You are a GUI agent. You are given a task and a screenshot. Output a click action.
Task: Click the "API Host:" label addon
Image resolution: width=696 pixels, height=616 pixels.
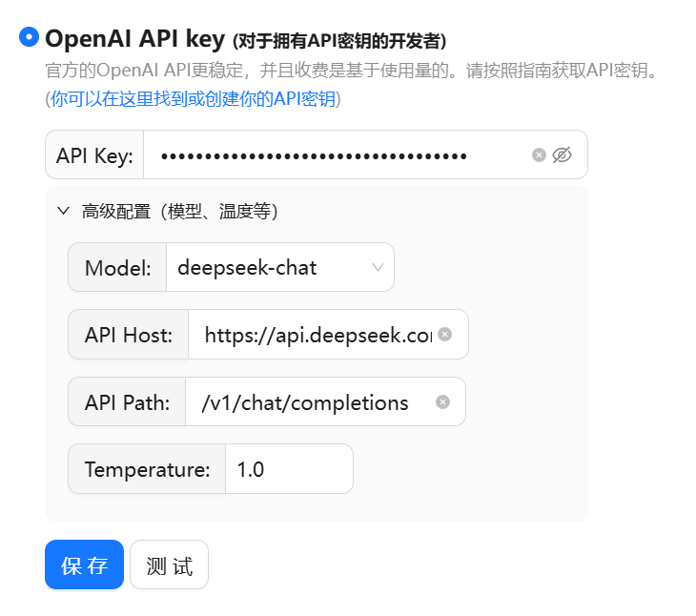[x=128, y=335]
